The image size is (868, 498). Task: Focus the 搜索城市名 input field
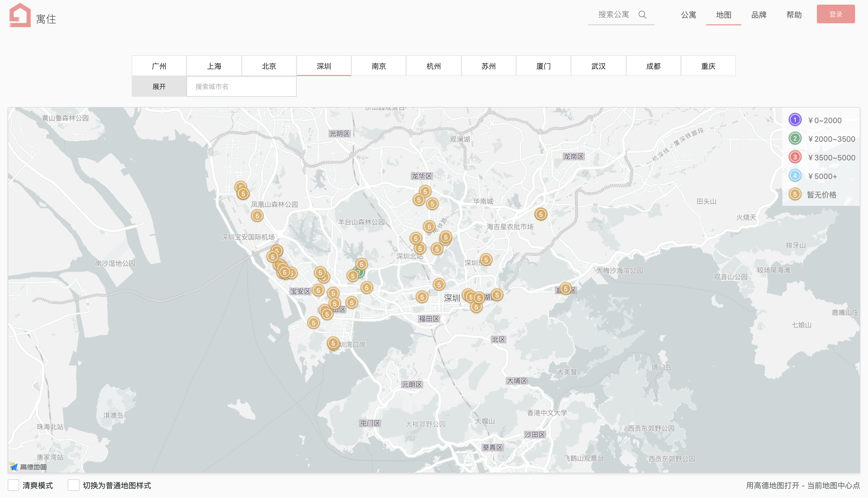(x=241, y=87)
